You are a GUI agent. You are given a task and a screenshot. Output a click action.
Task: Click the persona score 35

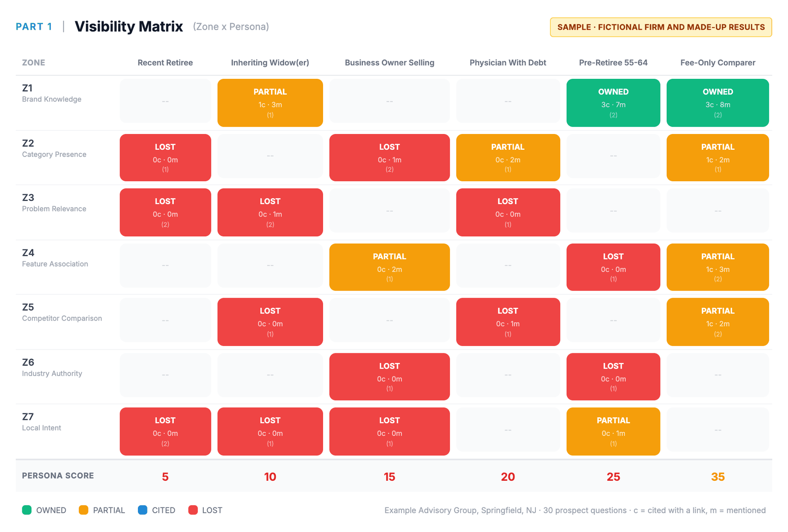(718, 476)
